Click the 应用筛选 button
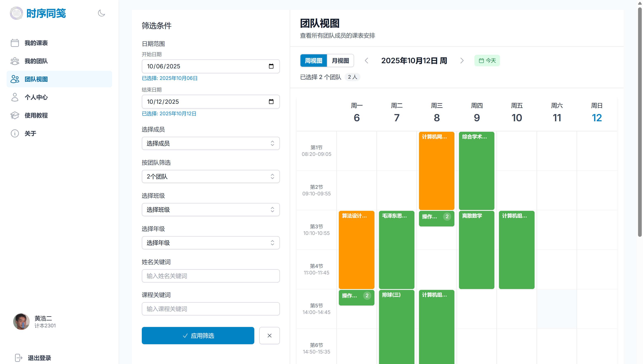643x364 pixels. click(x=198, y=336)
